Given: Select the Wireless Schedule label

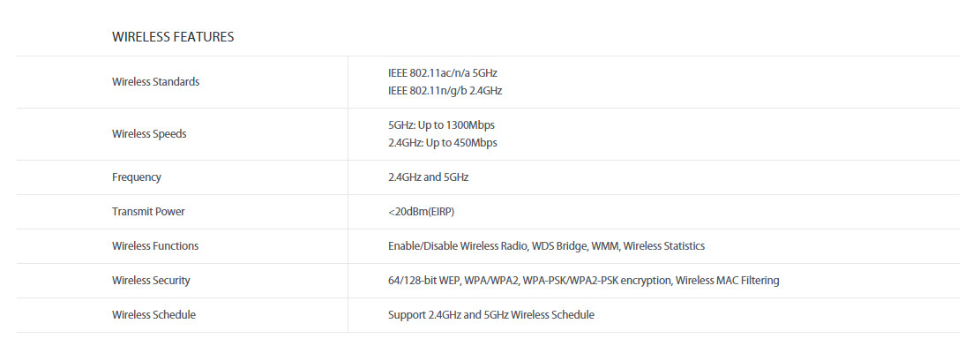Looking at the screenshot, I should 153,315.
